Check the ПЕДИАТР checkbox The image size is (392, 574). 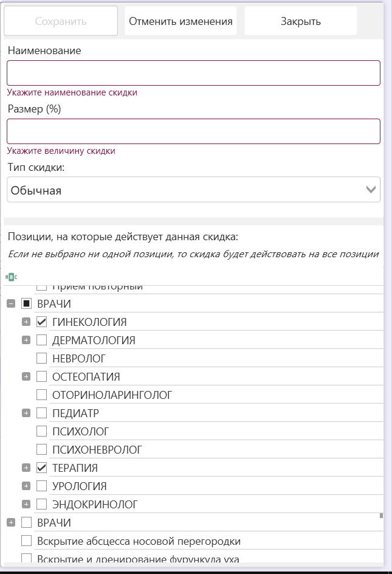pyautogui.click(x=42, y=413)
